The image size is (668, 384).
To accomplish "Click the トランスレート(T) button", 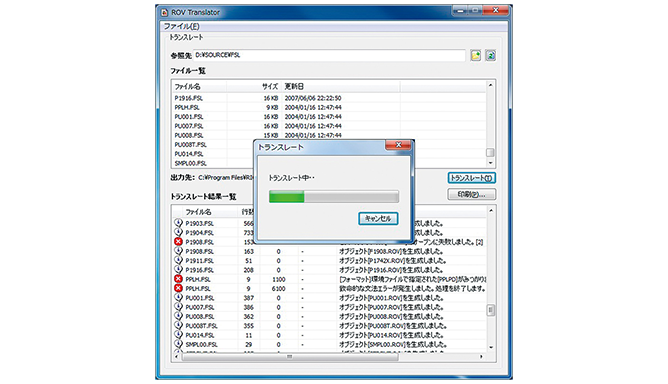I will [x=471, y=178].
